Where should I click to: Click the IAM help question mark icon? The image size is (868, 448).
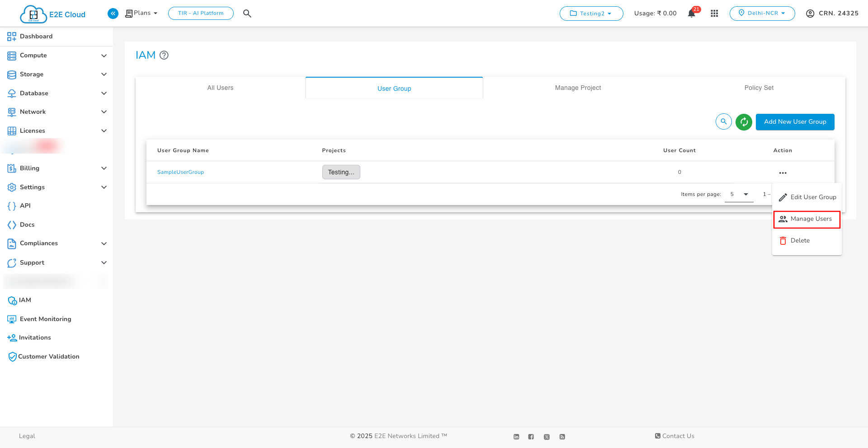pos(164,56)
